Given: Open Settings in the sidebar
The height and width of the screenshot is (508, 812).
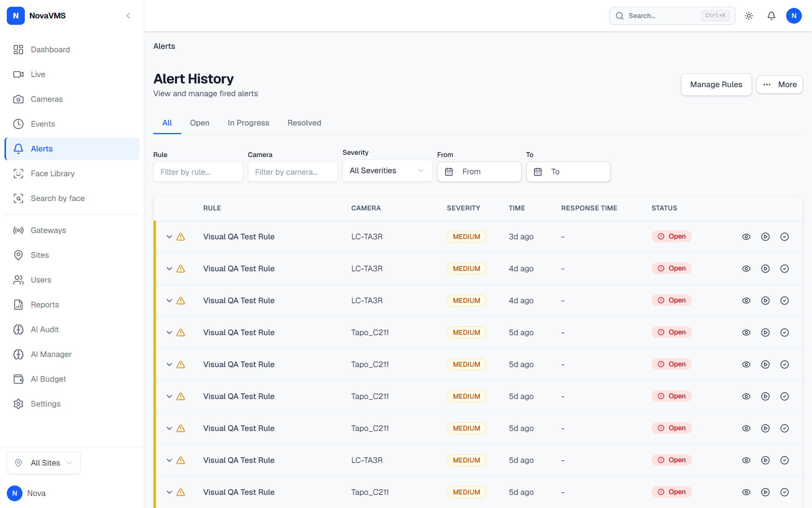Looking at the screenshot, I should coord(72,404).
